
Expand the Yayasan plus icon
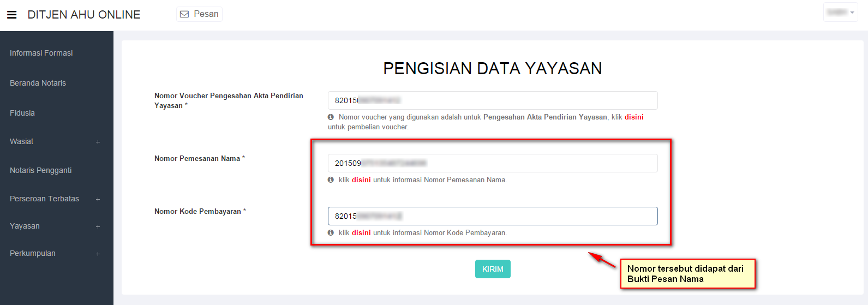click(98, 226)
